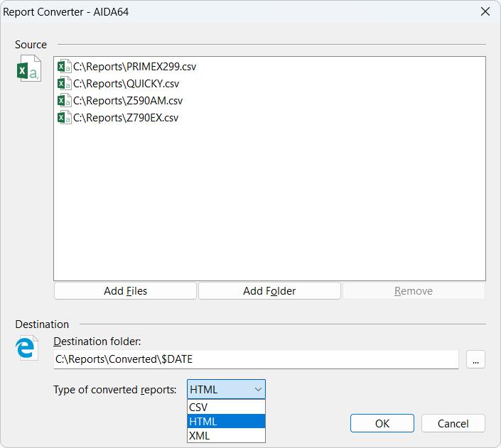Viewport: 501px width, 448px height.
Task: Collapse the report type combo box
Action: click(x=226, y=389)
